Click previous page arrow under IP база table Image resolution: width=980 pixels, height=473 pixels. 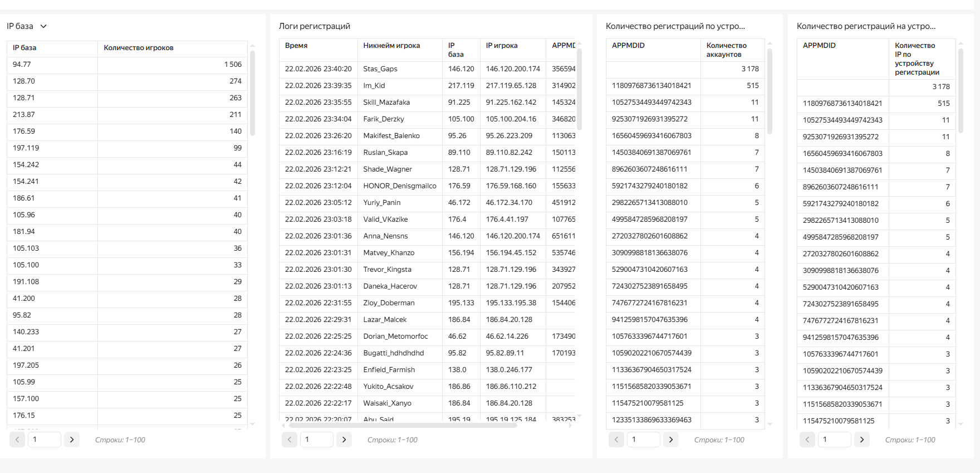click(17, 440)
